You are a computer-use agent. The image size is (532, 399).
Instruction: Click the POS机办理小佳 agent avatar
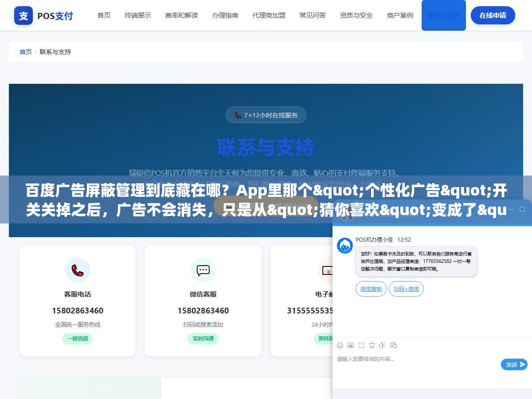(x=345, y=246)
